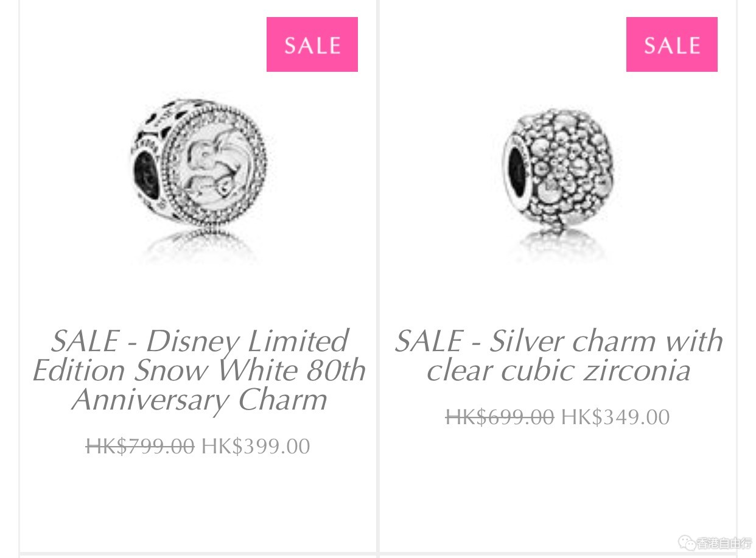Click the HK$349.00 sale price

click(x=615, y=417)
